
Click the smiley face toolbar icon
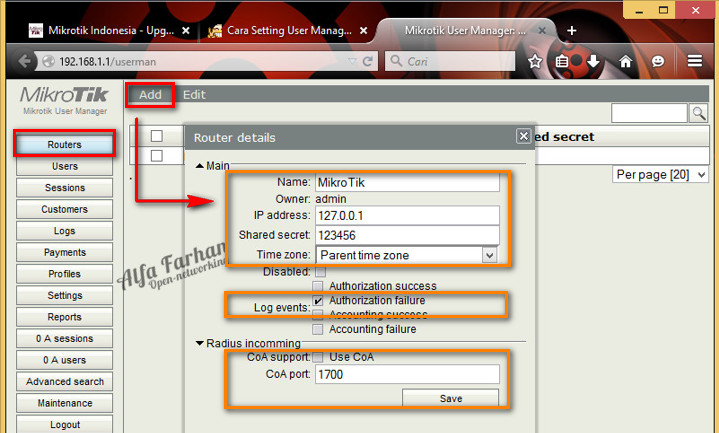(x=658, y=61)
